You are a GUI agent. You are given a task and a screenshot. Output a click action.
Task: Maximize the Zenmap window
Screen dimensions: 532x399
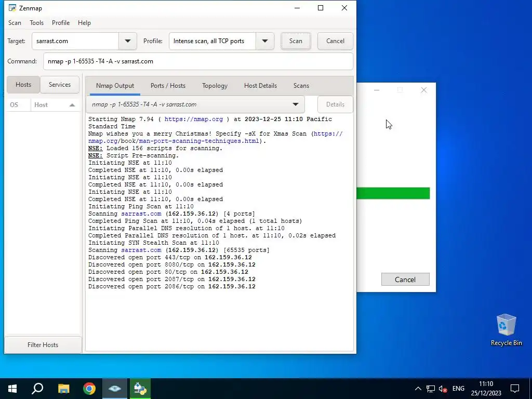(320, 8)
